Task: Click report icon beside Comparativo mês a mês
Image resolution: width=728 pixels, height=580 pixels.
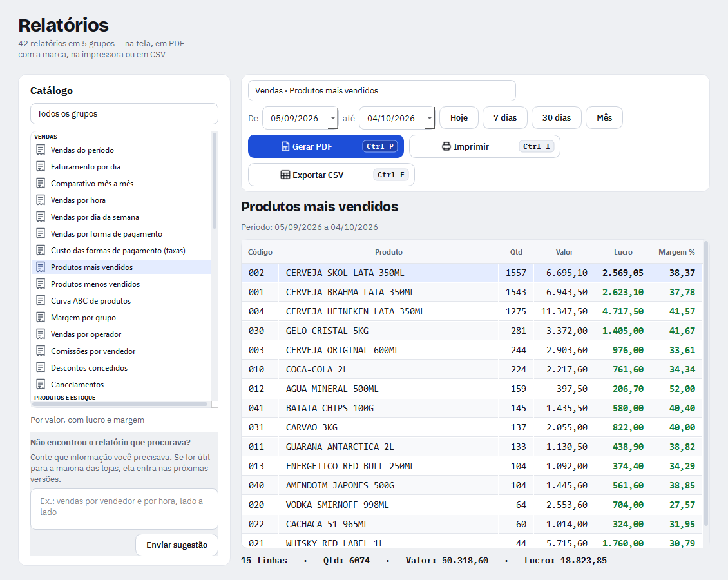Action: (x=41, y=184)
